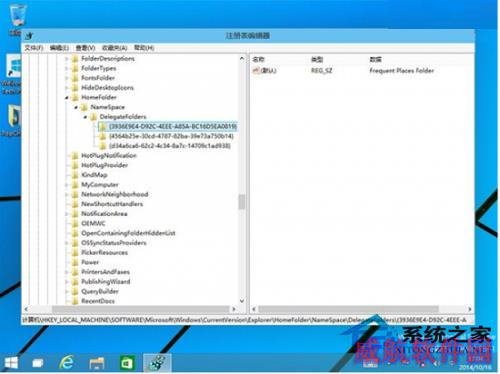Click the QueryBuilder folder icon
This screenshot has height=374, width=500.
[75, 291]
